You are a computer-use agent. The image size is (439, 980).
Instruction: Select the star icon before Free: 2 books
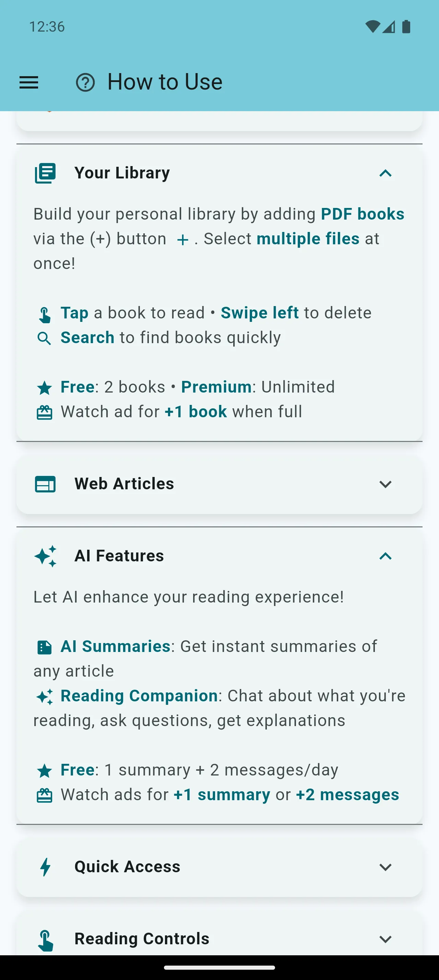[45, 387]
